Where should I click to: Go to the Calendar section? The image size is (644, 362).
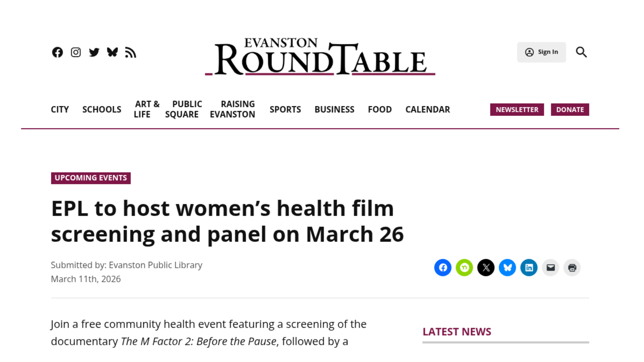tap(428, 110)
